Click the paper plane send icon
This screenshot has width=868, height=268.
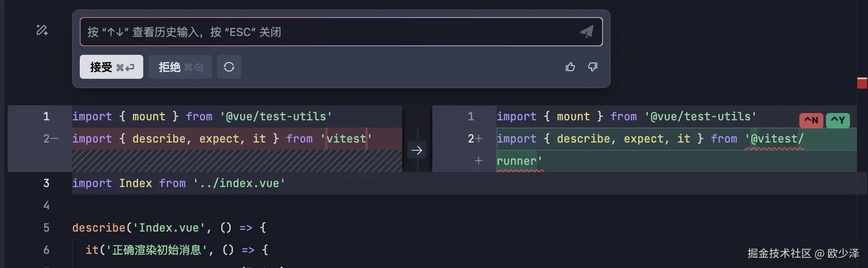(587, 31)
